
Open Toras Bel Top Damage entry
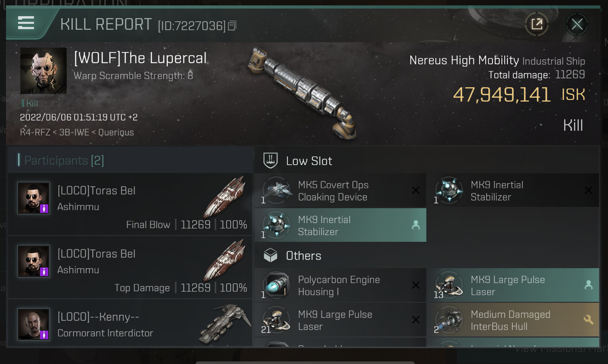(130, 267)
